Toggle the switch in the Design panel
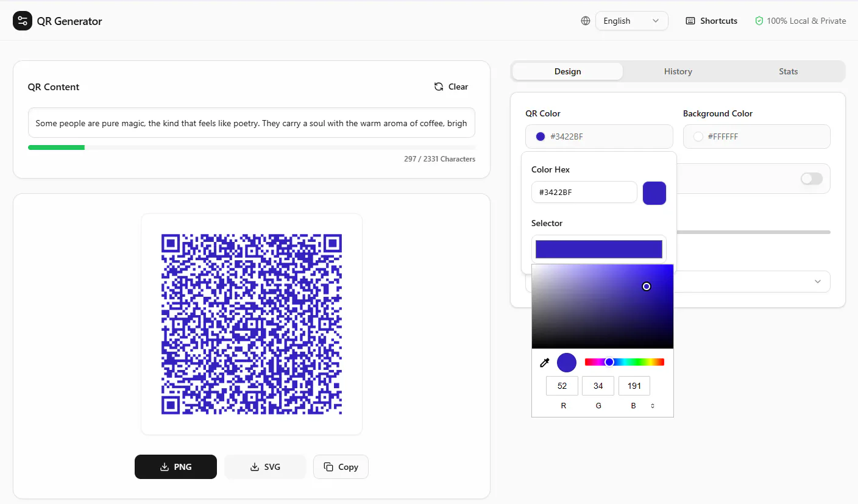Image resolution: width=858 pixels, height=504 pixels. (811, 179)
